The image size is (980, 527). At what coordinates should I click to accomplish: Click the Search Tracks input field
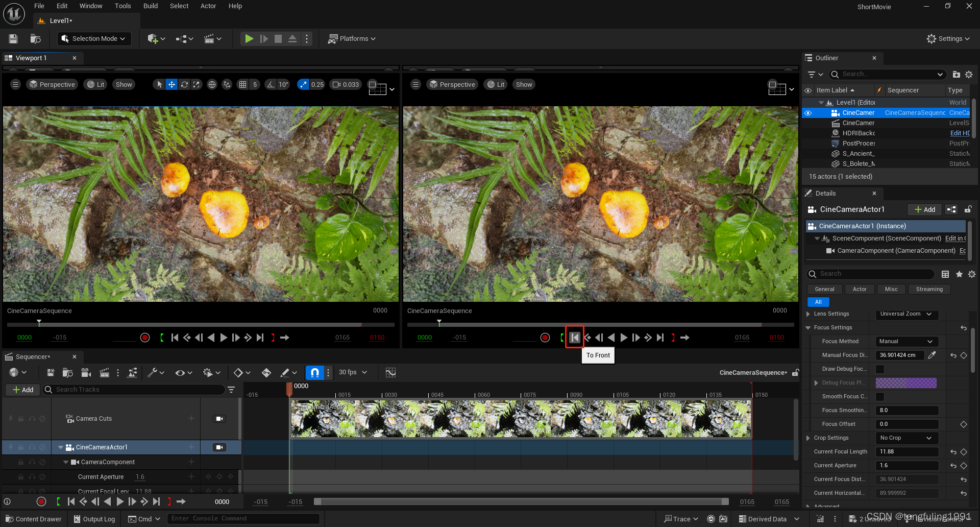tap(134, 390)
